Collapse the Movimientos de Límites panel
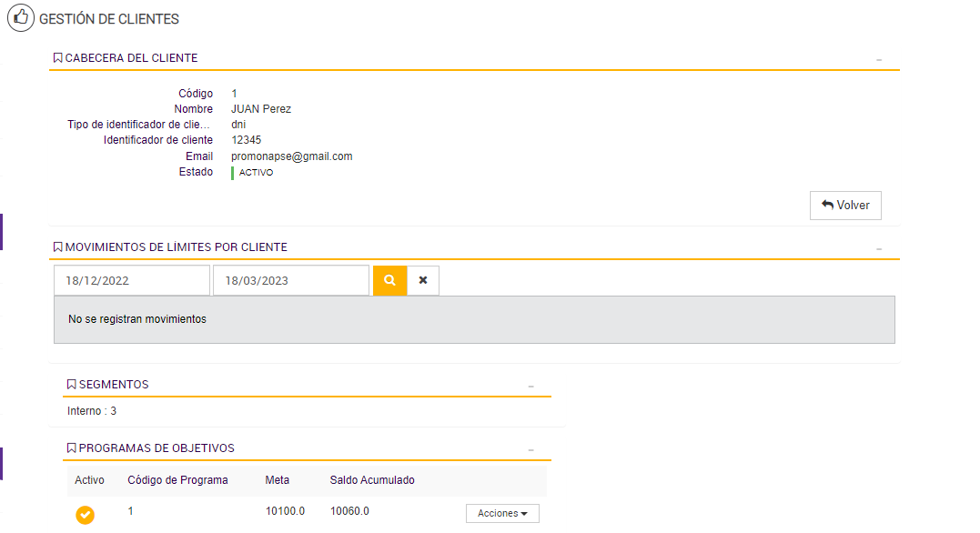Screen dimensions: 980x533 879,248
